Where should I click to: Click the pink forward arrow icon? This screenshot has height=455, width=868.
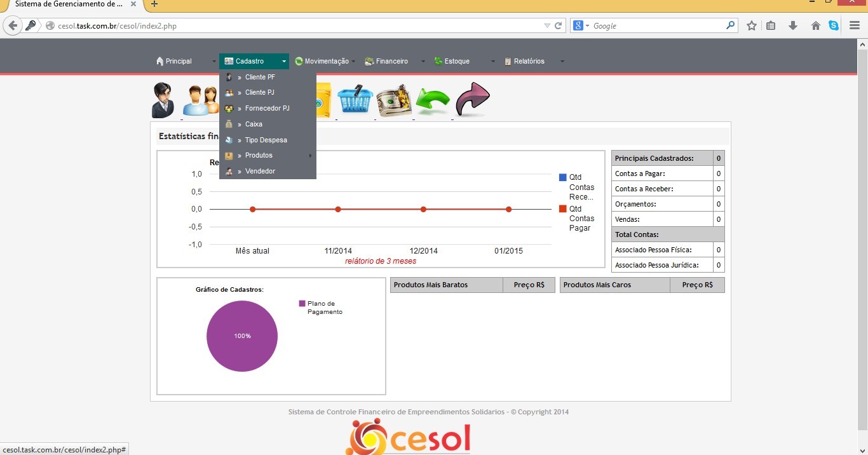coord(472,100)
